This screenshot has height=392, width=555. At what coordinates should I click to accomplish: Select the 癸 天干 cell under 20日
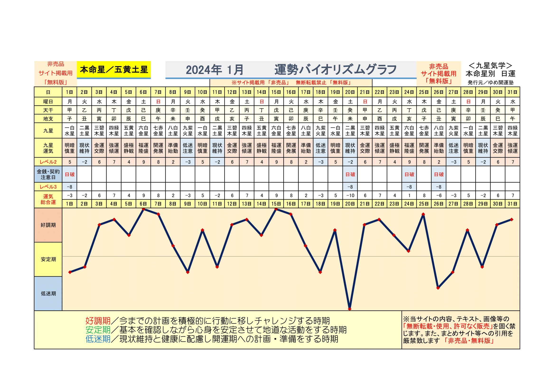(x=350, y=110)
